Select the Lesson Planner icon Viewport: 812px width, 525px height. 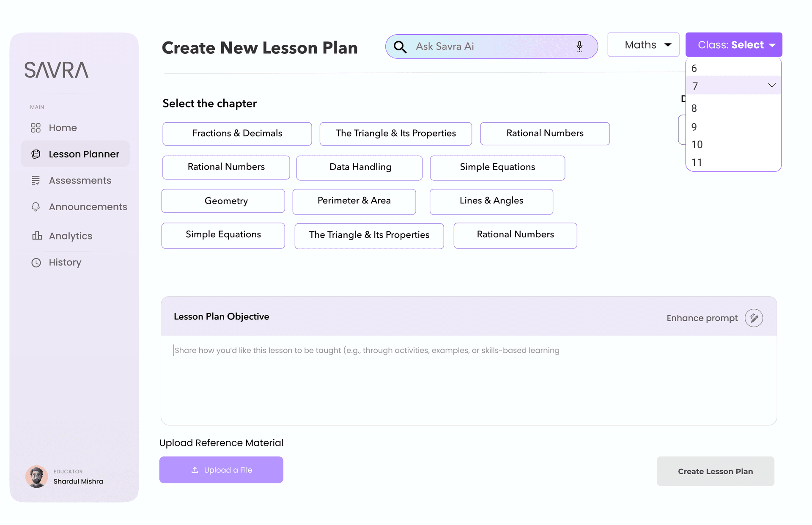click(x=36, y=154)
